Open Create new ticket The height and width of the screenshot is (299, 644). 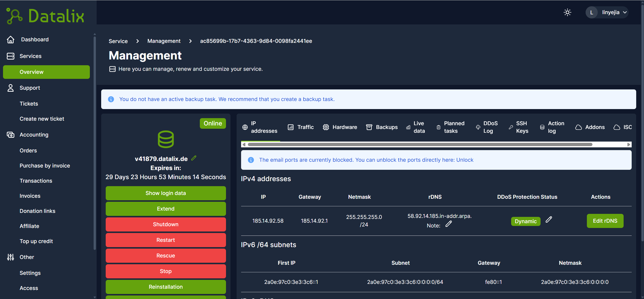coord(42,119)
